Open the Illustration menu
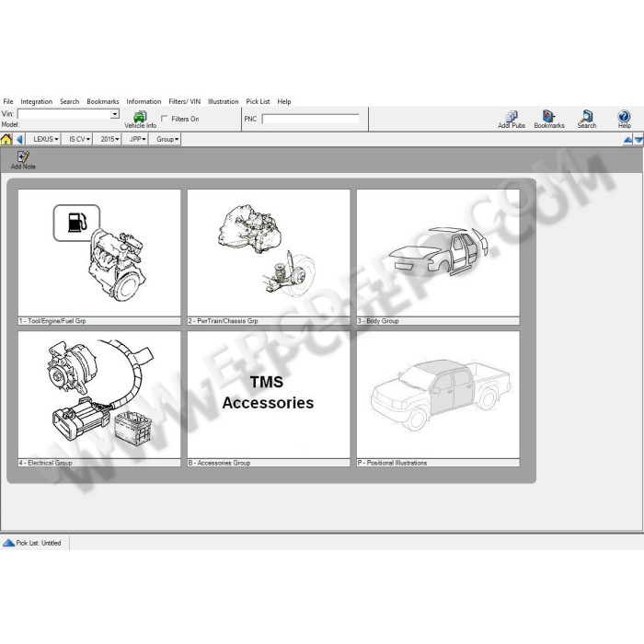The height and width of the screenshot is (644, 644). [x=223, y=101]
